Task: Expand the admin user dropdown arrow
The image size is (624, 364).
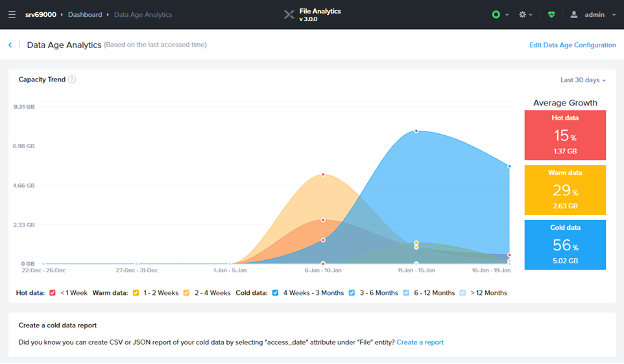Action: [614, 15]
